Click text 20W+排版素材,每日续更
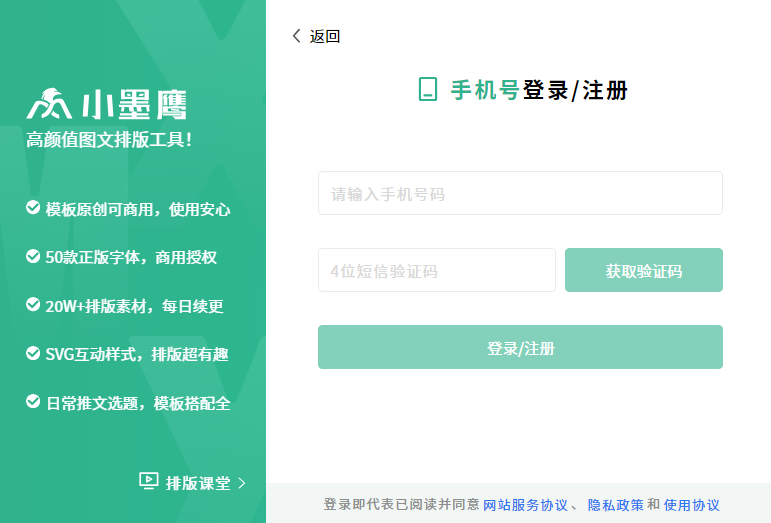 coord(134,306)
